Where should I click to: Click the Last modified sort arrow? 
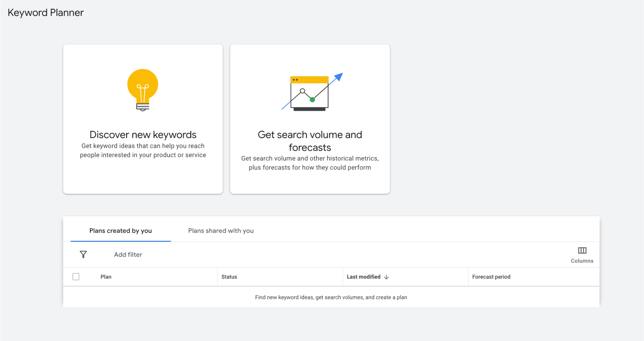tap(386, 277)
